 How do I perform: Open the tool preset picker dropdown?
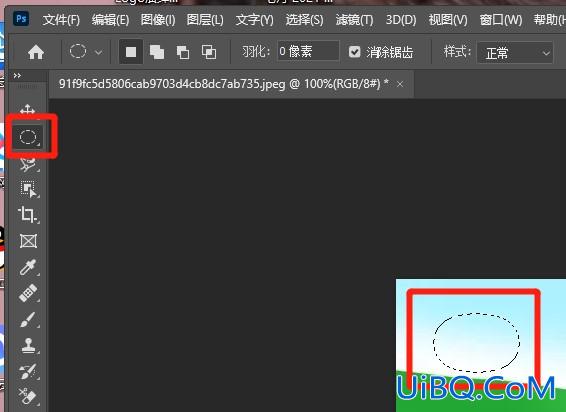(x=98, y=52)
